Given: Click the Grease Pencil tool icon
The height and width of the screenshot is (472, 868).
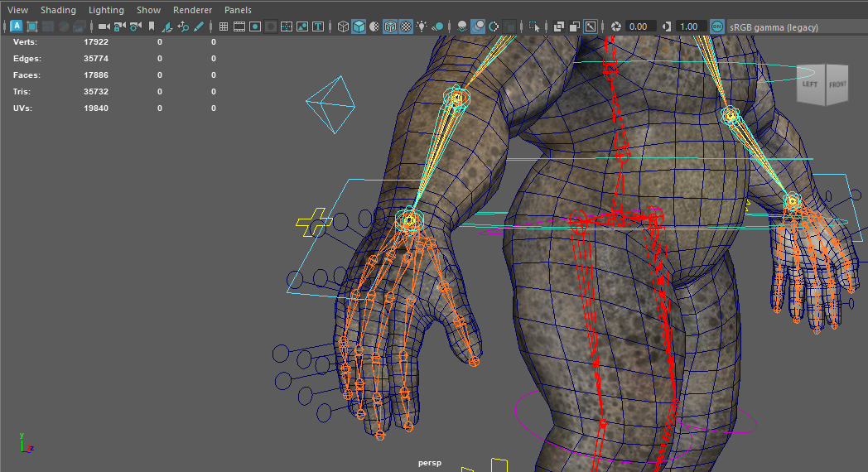Looking at the screenshot, I should (199, 26).
